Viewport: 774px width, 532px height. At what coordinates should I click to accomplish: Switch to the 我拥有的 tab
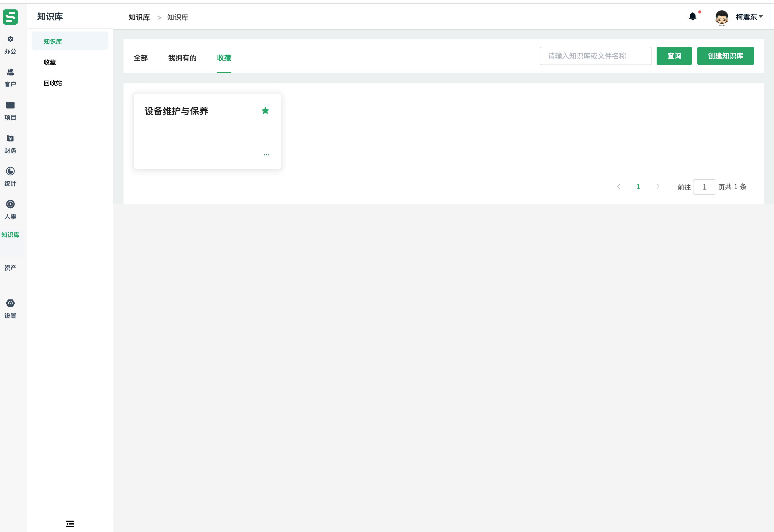[182, 58]
